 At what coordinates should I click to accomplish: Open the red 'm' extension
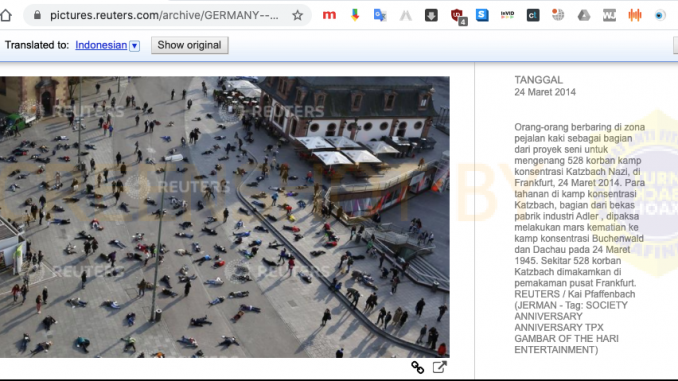click(329, 15)
